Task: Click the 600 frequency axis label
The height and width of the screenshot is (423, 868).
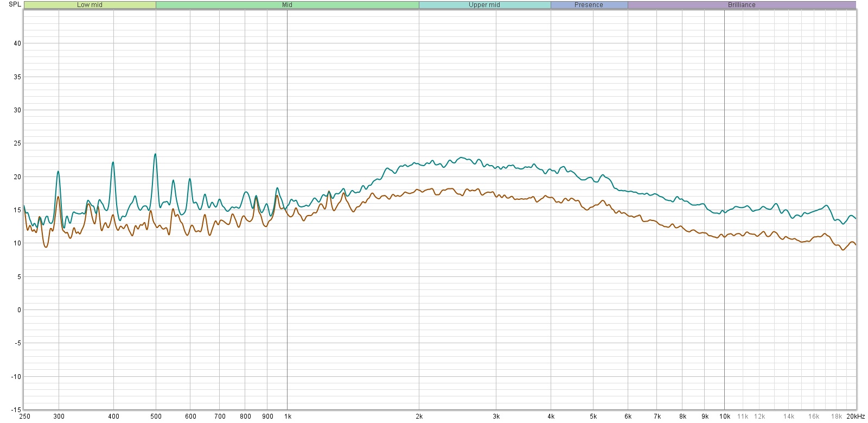Action: (190, 416)
